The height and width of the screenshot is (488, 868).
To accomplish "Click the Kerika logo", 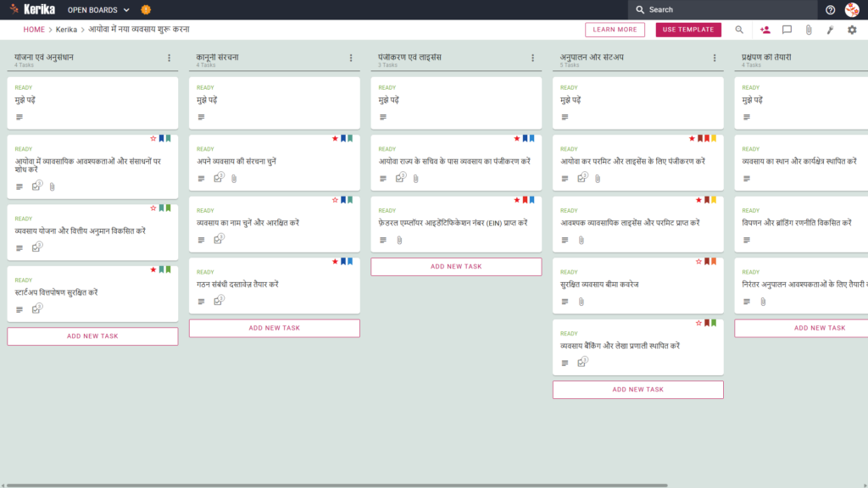I will (32, 9).
